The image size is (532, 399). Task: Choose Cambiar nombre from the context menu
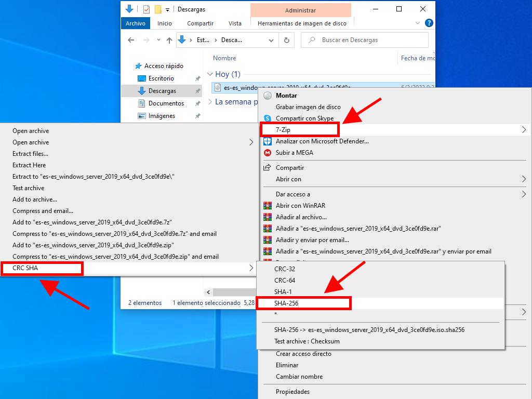(x=395, y=377)
